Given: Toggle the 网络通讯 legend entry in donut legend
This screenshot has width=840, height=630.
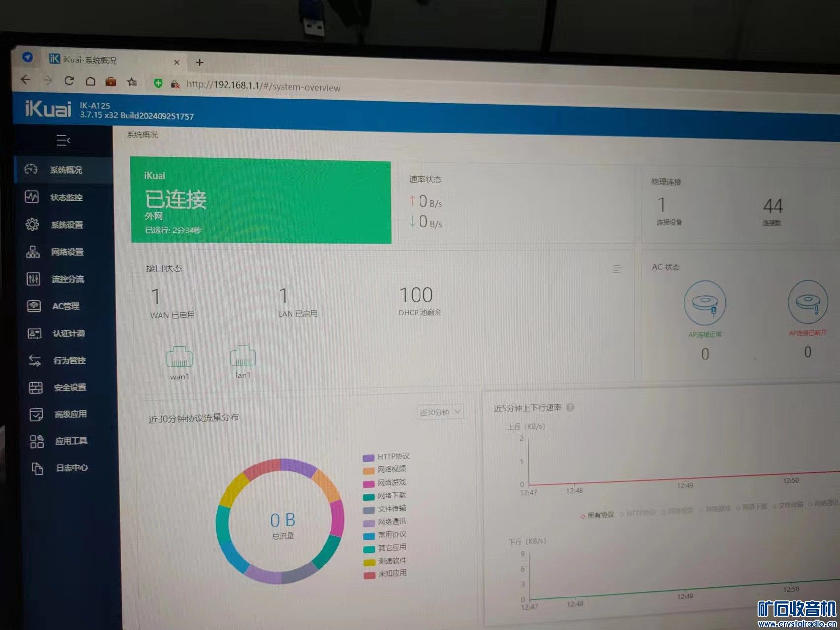Looking at the screenshot, I should click(x=385, y=522).
